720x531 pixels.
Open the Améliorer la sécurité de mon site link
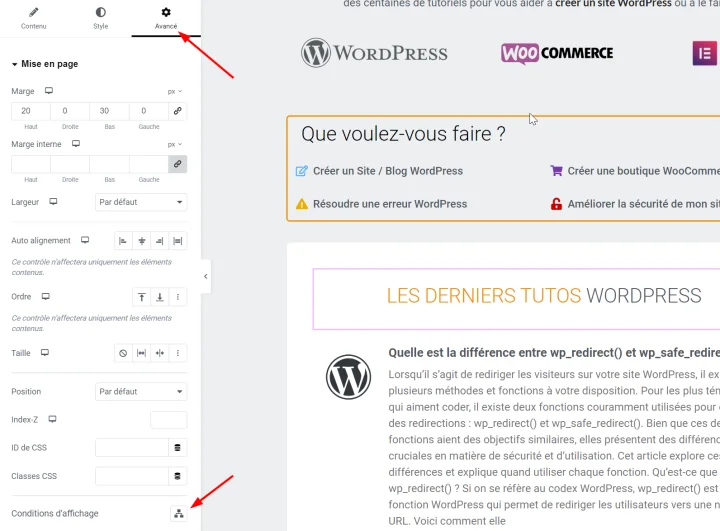point(643,204)
